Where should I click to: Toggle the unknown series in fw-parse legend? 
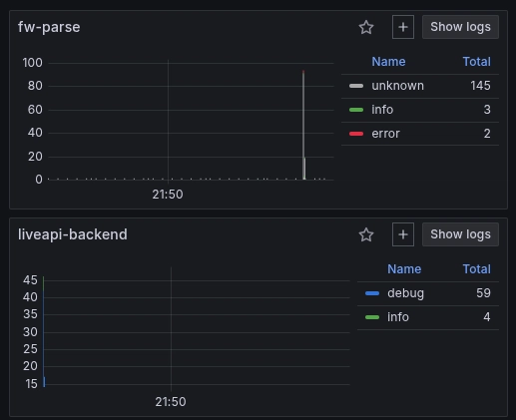point(397,86)
